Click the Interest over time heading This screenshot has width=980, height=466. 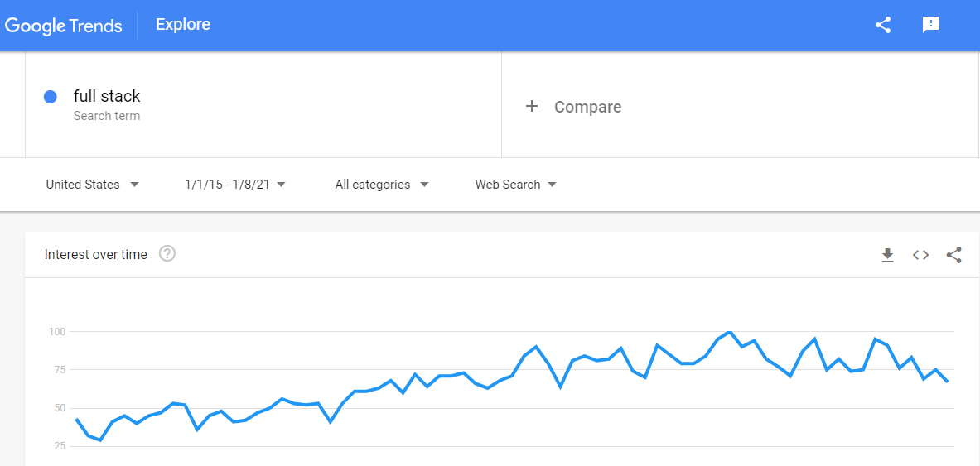tap(96, 255)
